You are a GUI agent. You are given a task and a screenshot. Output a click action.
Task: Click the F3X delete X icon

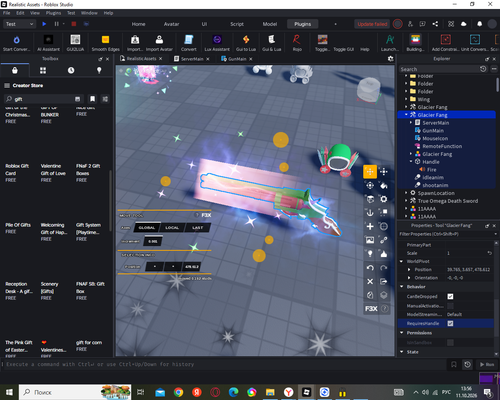(370, 281)
